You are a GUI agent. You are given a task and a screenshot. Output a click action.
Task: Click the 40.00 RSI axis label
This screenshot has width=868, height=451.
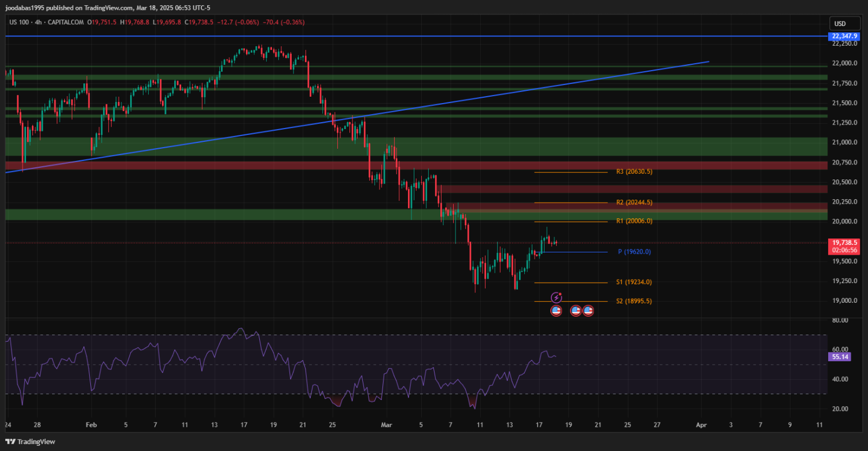click(840, 379)
